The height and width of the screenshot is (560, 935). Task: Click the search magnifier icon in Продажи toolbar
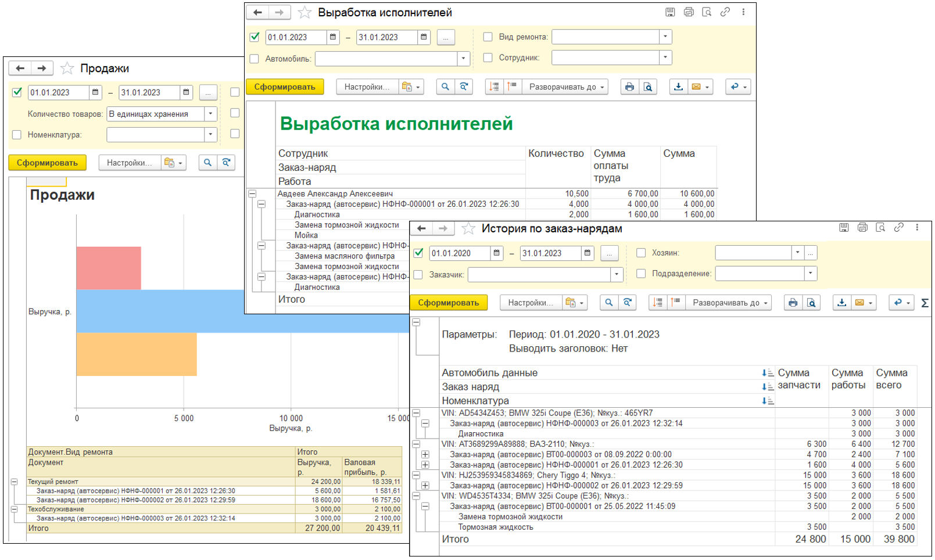coord(207,163)
